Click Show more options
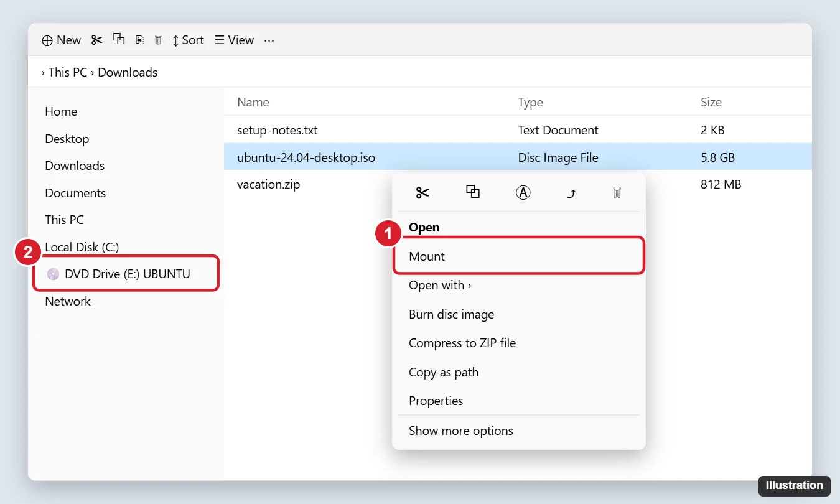 click(x=518, y=431)
